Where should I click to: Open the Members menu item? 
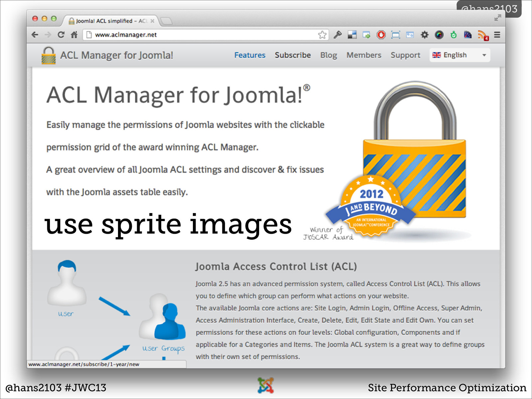[x=364, y=55]
